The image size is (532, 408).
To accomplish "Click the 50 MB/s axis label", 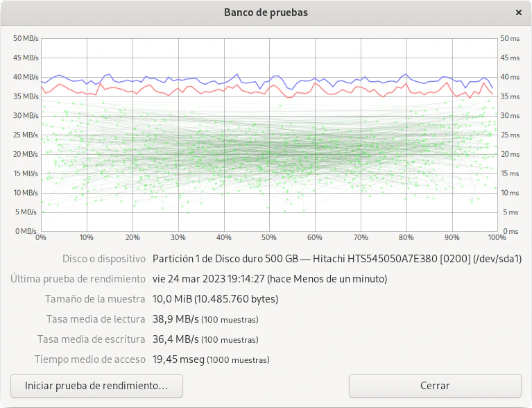I will tap(26, 38).
